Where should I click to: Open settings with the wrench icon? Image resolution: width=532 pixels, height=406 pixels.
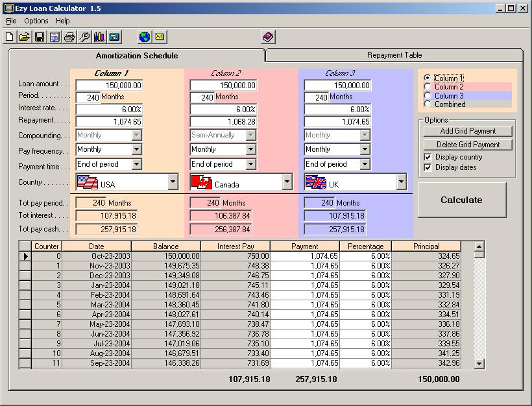pos(84,36)
